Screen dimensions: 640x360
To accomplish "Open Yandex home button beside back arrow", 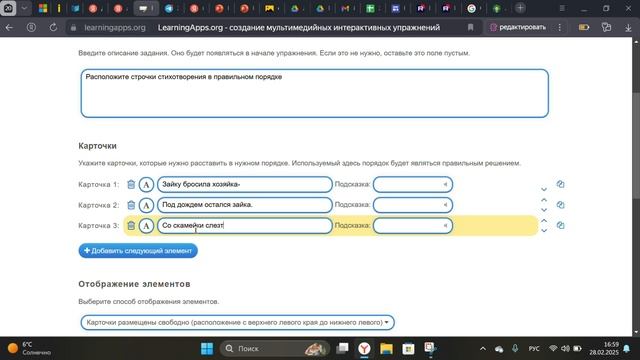I will [x=31, y=27].
